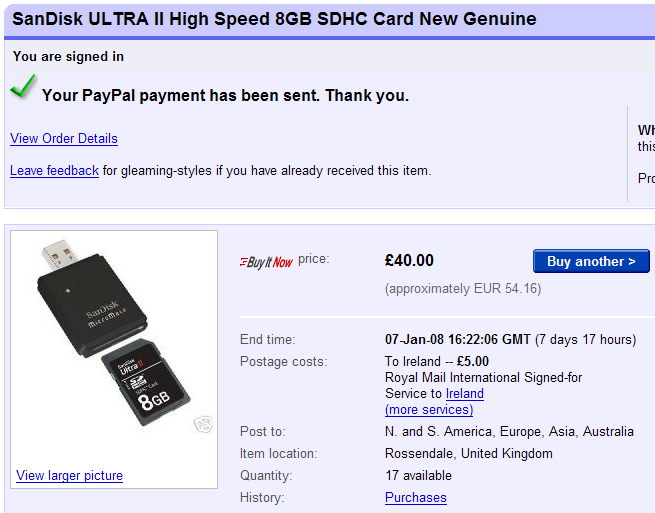Click the Leave feedback link
The image size is (655, 513).
54,171
